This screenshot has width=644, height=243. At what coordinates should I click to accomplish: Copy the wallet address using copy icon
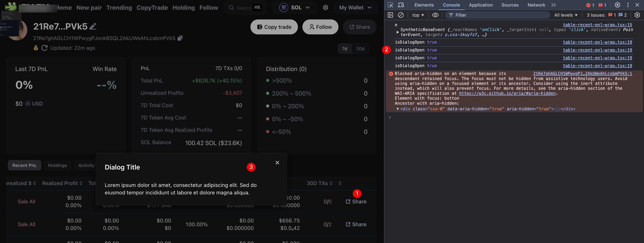(x=180, y=38)
